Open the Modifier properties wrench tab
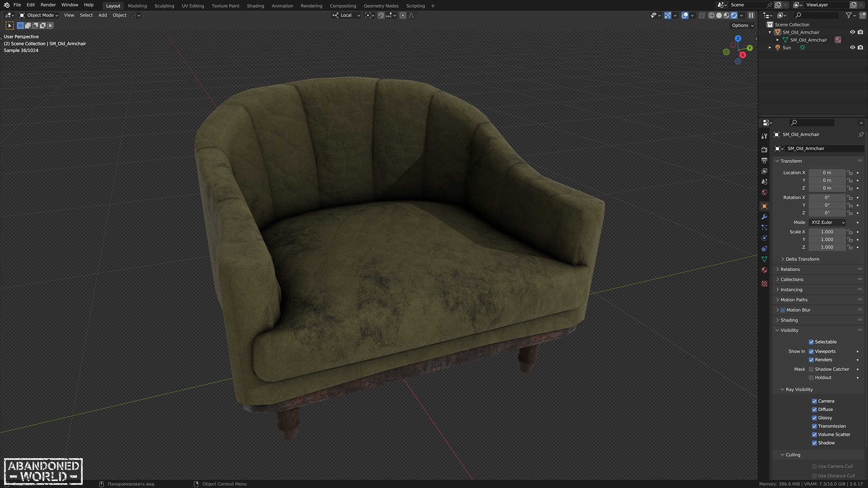 coord(764,217)
